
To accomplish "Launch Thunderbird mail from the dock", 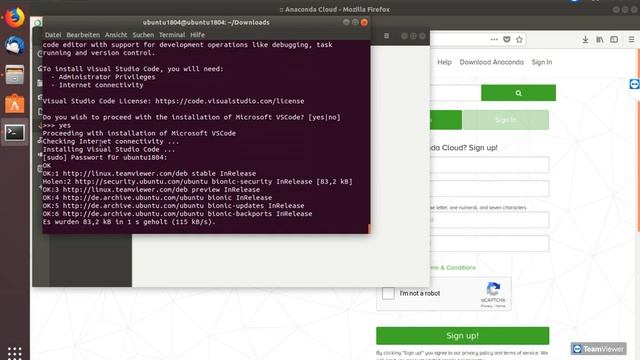I will click(x=15, y=45).
